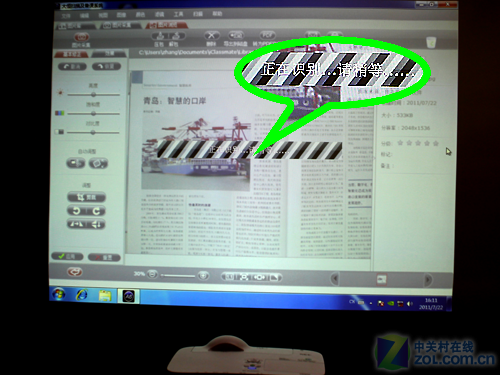Click the PDF convert toolbar button
This screenshot has height=375, width=500.
(x=267, y=35)
